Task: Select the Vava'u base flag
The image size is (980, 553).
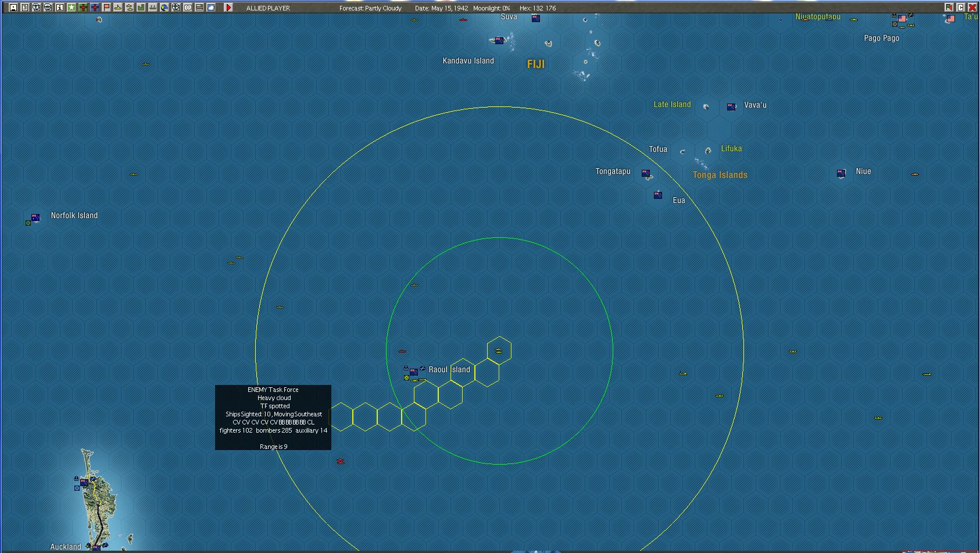Action: pos(731,106)
